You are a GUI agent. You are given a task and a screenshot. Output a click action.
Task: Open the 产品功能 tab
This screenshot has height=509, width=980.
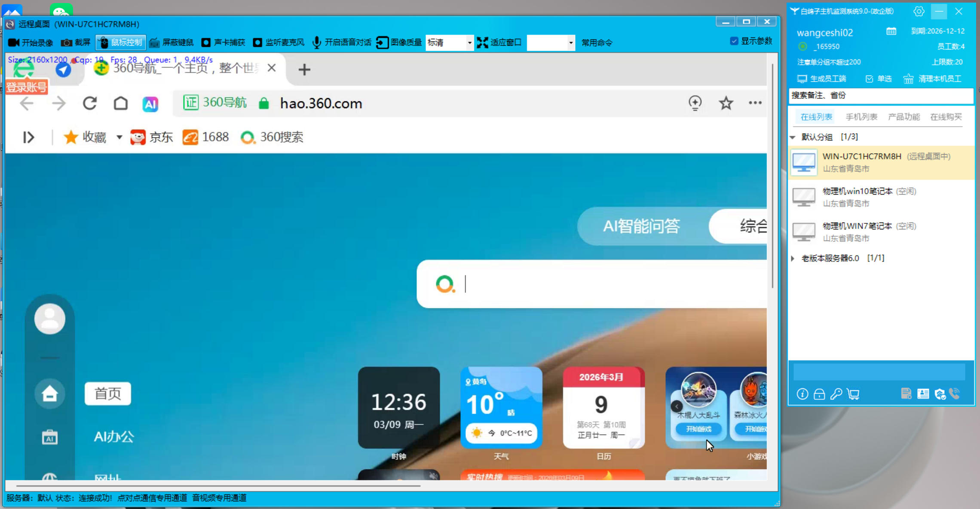903,117
